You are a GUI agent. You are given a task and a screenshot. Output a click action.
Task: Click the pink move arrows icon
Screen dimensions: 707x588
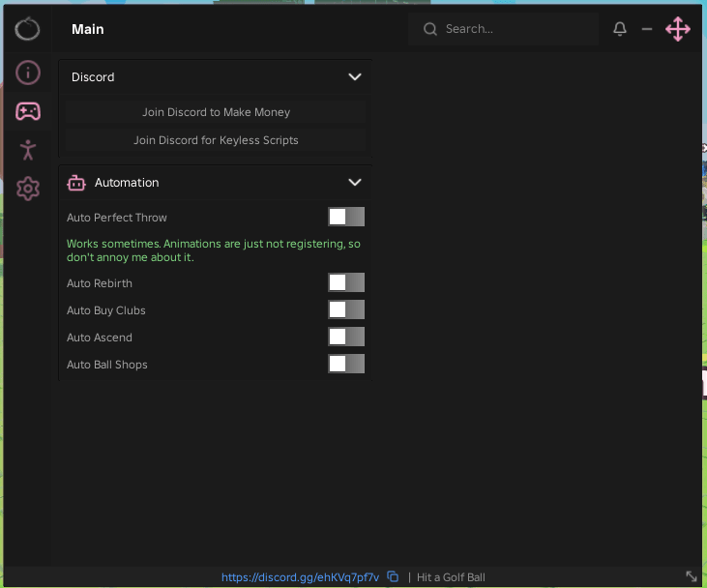click(678, 29)
